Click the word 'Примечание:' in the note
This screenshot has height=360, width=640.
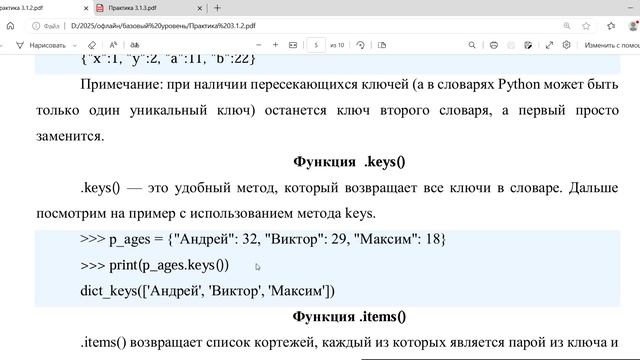[122, 84]
